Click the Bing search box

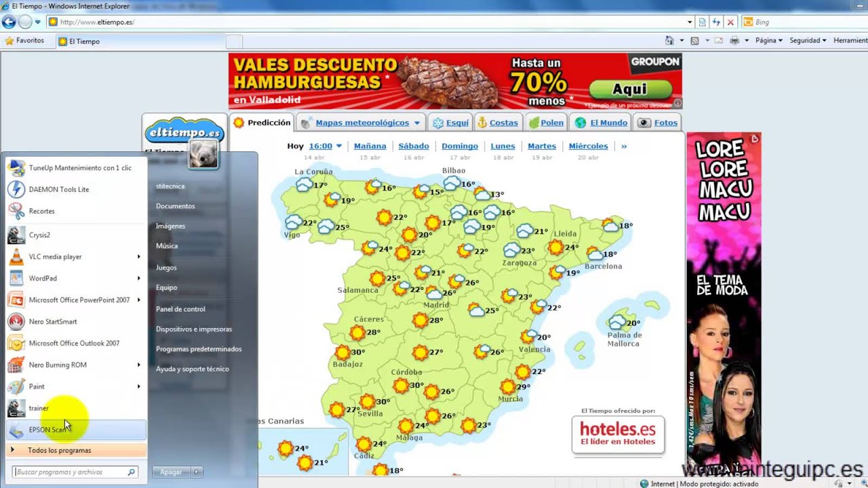(805, 22)
